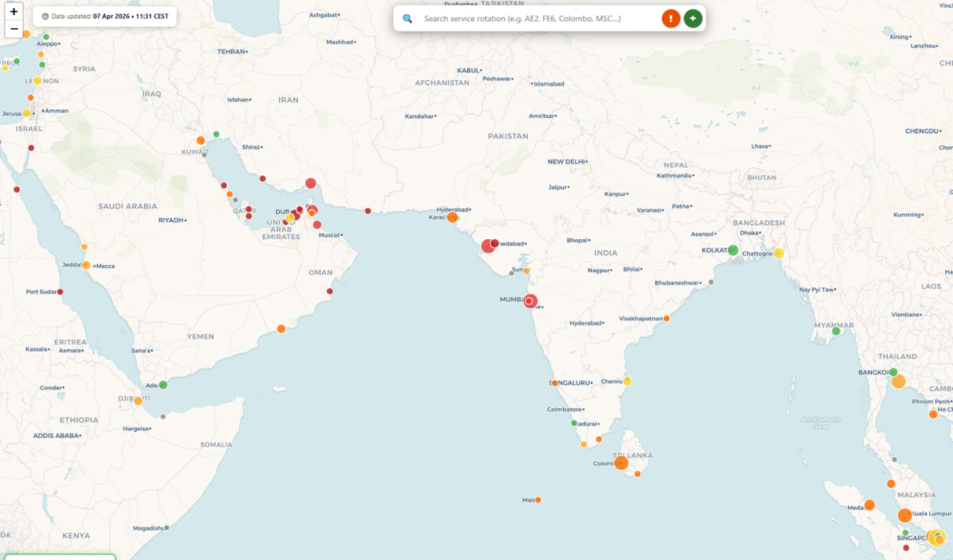
Task: Select the orange Male port marker
Action: coord(538,500)
